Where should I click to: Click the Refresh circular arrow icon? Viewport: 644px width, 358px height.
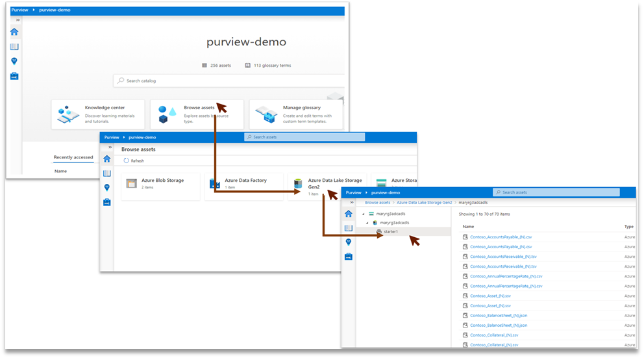126,160
